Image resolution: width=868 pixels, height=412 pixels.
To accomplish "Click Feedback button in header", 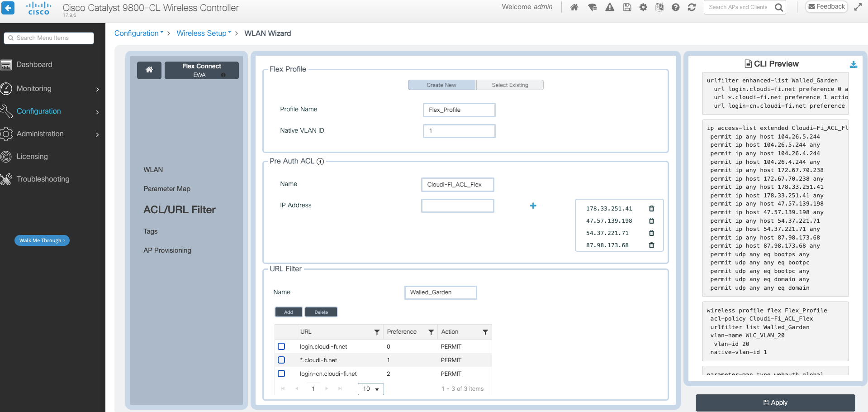I will click(827, 7).
